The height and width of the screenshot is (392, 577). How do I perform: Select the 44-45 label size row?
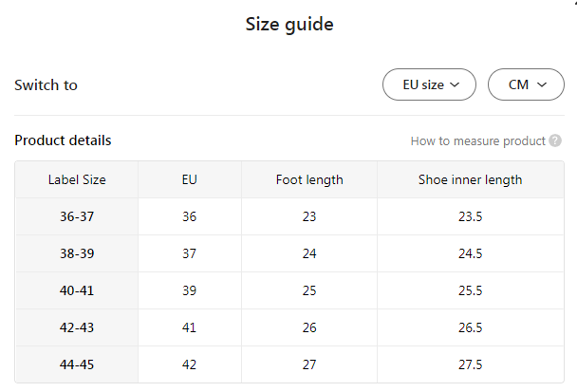(x=77, y=364)
